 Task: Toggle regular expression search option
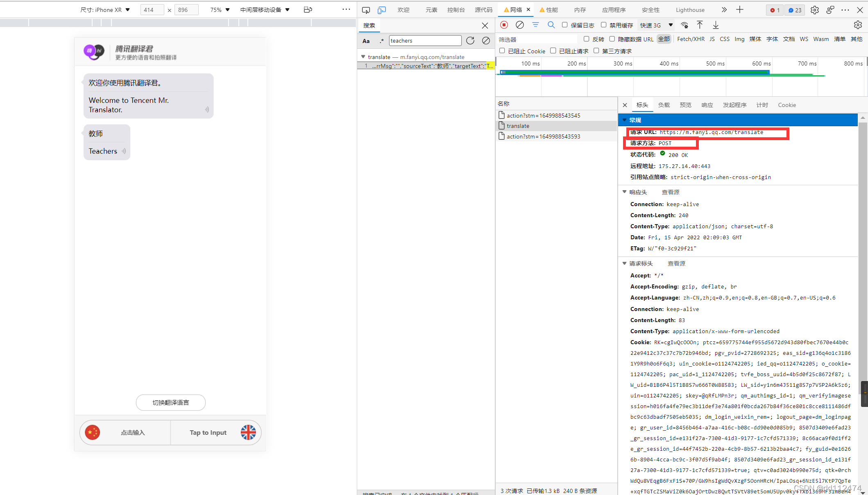point(381,41)
